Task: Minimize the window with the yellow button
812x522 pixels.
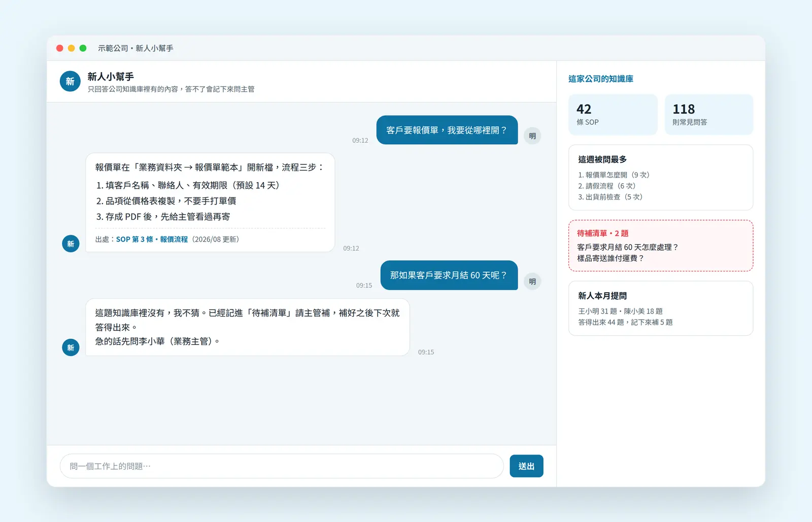Action: (x=72, y=48)
